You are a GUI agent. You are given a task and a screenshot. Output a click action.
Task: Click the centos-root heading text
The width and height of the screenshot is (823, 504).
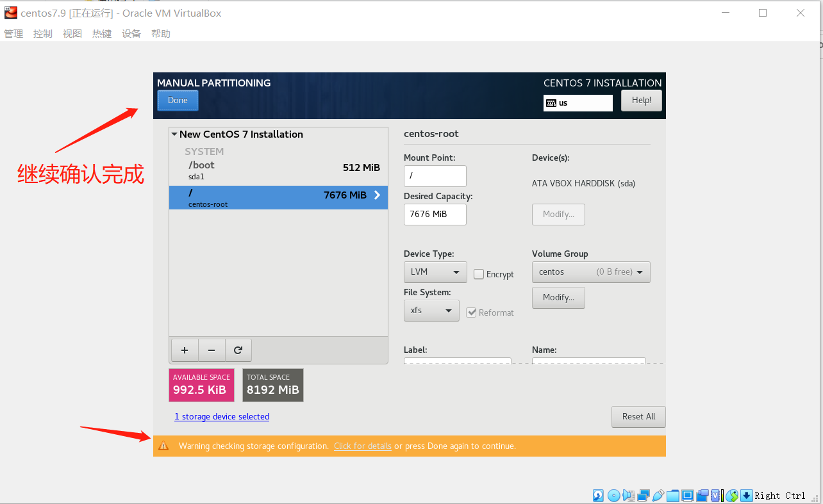431,134
